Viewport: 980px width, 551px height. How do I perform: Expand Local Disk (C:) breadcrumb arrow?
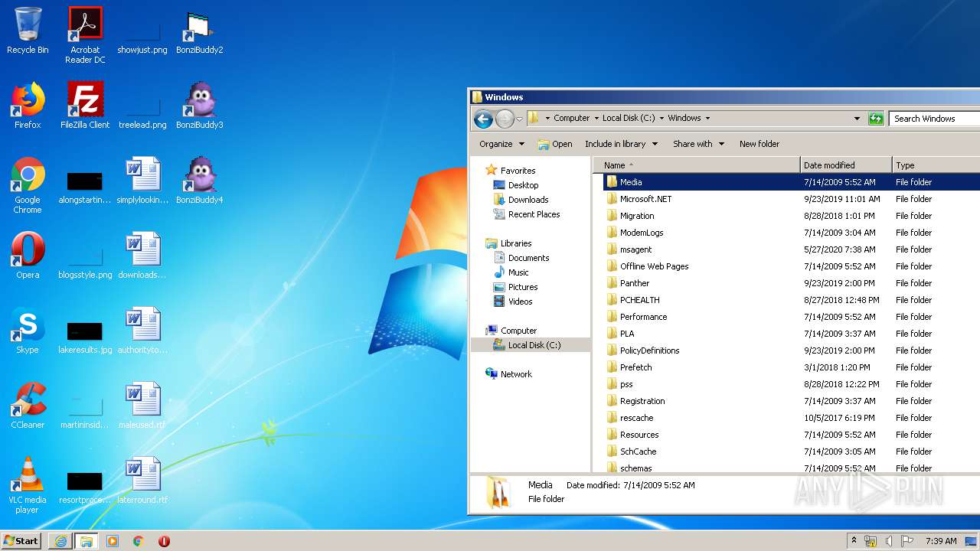[662, 119]
